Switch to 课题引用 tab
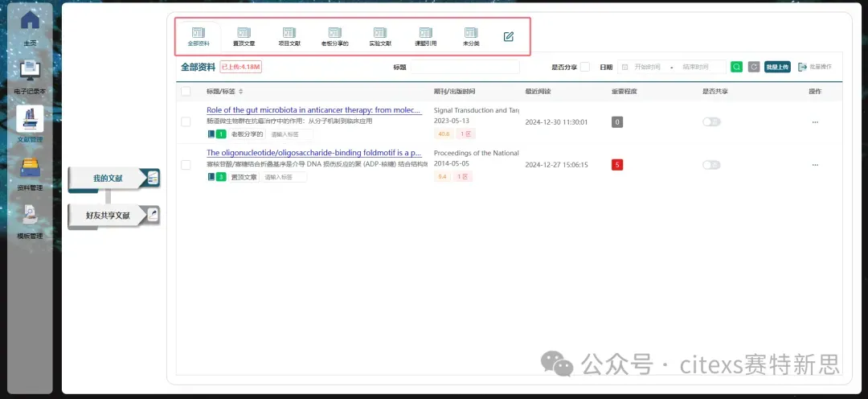This screenshot has width=868, height=399. pyautogui.click(x=425, y=36)
